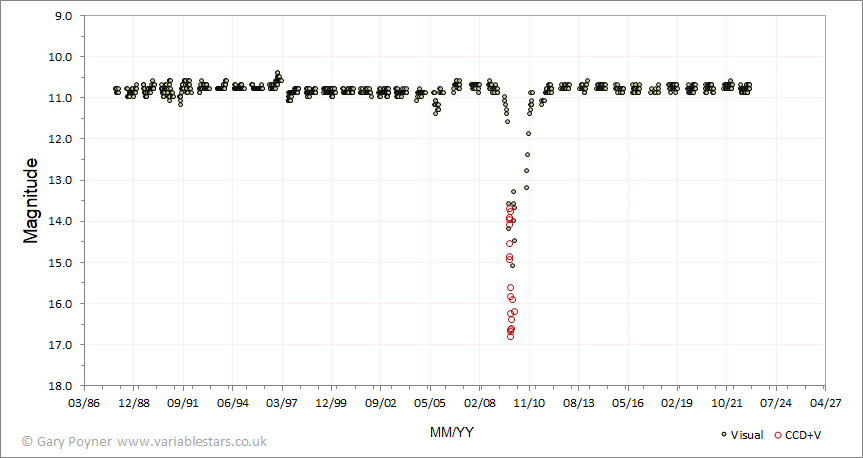Click the 09/02 date axis label
Image resolution: width=863 pixels, height=458 pixels.
click(381, 402)
